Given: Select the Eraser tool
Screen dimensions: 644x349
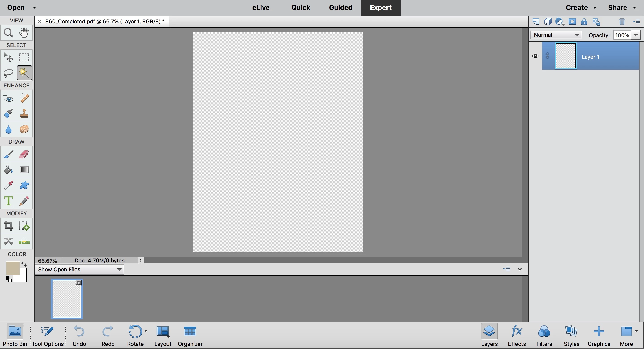Looking at the screenshot, I should coord(24,154).
